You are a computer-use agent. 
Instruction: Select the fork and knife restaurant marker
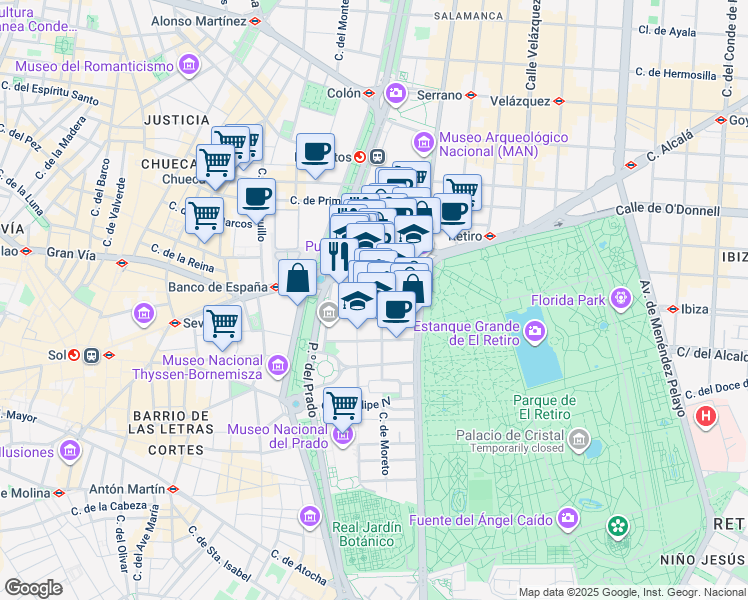[339, 259]
